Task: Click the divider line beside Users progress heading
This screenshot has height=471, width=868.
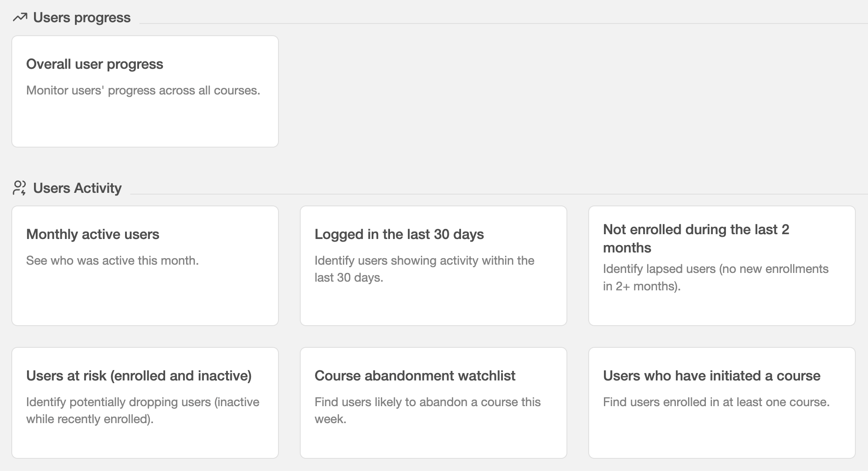Action: pos(504,24)
